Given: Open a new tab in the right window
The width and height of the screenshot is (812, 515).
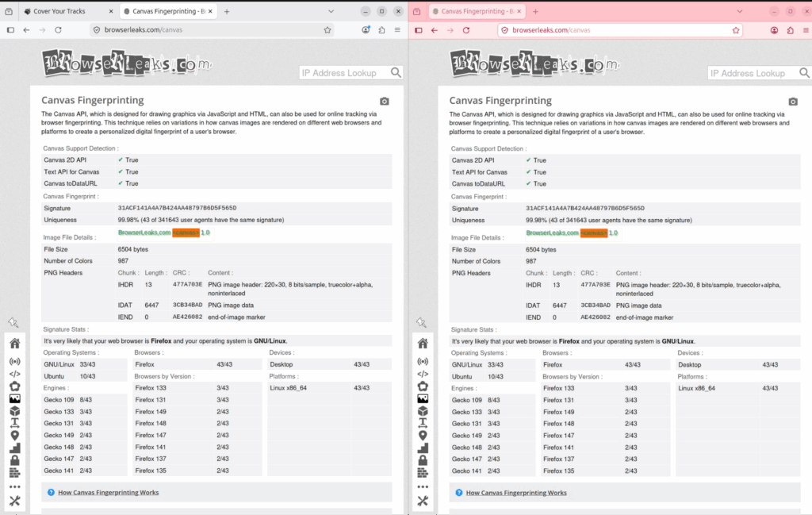Looking at the screenshot, I should coord(535,11).
